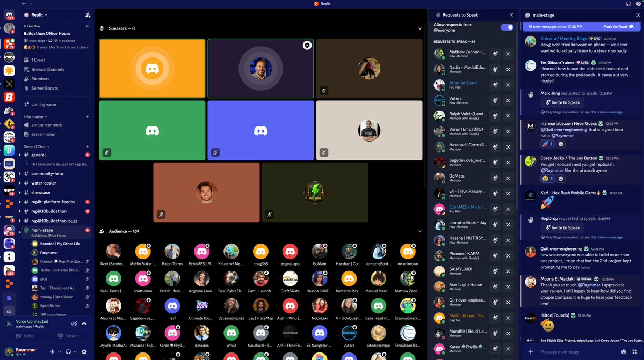The image size is (644, 360).
Task: Add reaction icon on marmarlabs message
Action: (561, 144)
